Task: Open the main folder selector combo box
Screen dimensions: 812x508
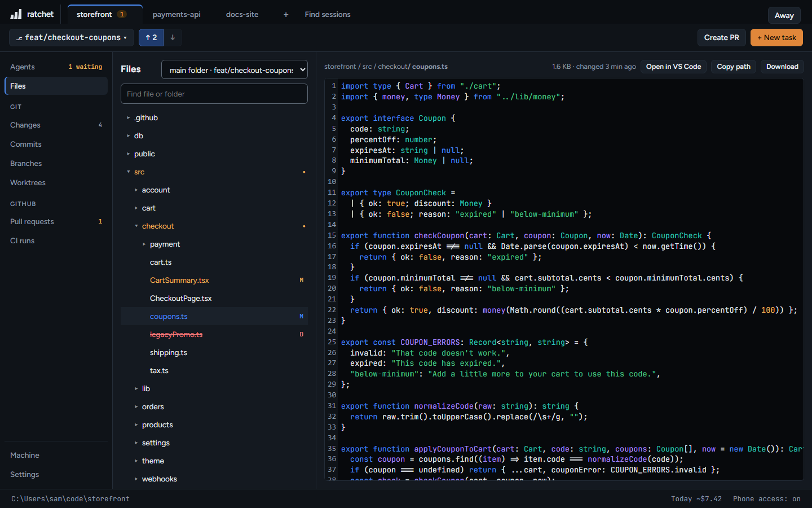Action: pyautogui.click(x=235, y=70)
